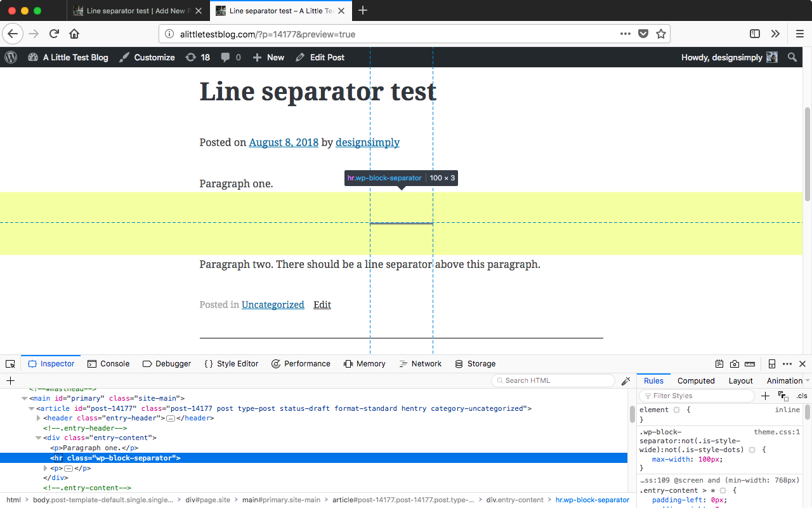
Task: Toggle the split console dock icon
Action: click(x=771, y=363)
